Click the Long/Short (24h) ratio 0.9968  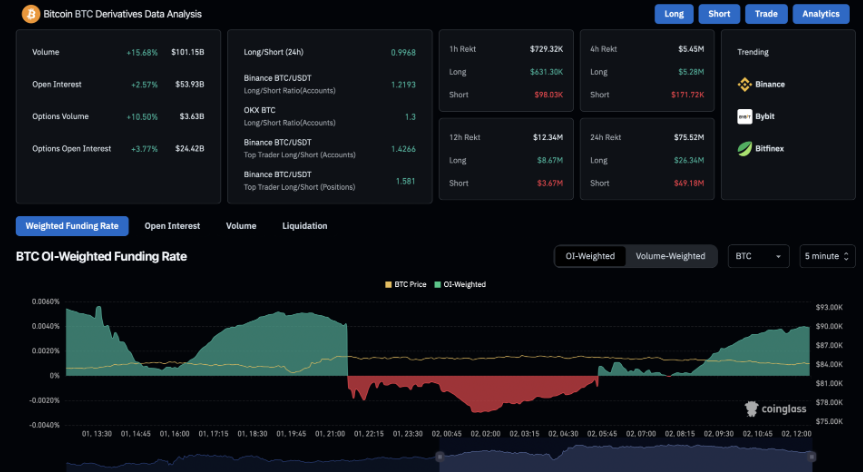pos(403,52)
